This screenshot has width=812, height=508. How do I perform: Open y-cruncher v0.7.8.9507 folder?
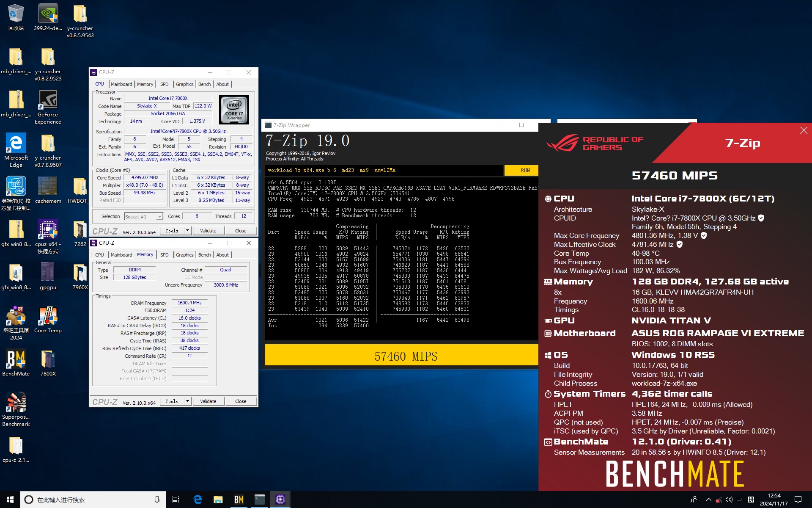pyautogui.click(x=48, y=150)
